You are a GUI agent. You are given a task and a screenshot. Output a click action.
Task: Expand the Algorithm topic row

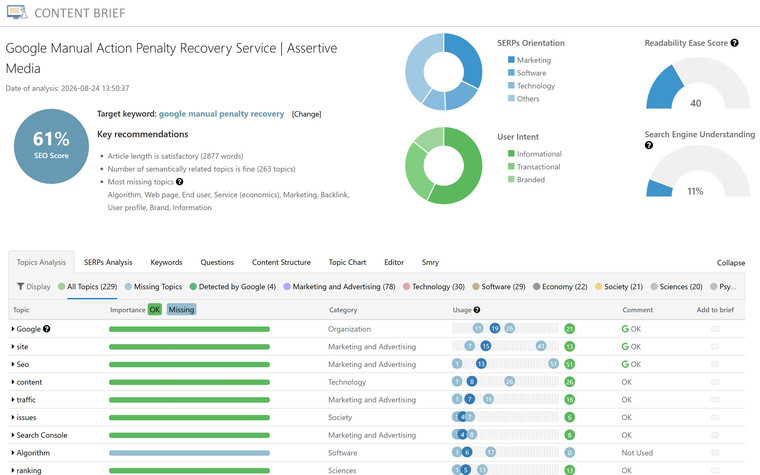pos(13,453)
